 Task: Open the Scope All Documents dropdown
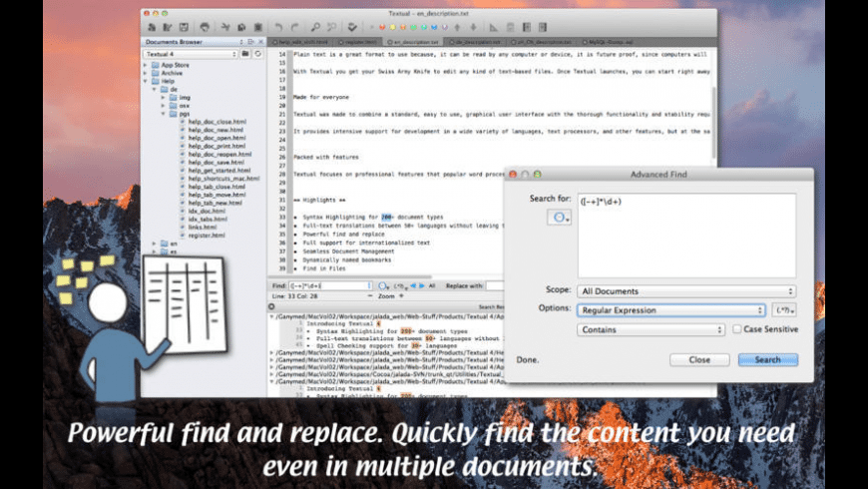coord(686,291)
